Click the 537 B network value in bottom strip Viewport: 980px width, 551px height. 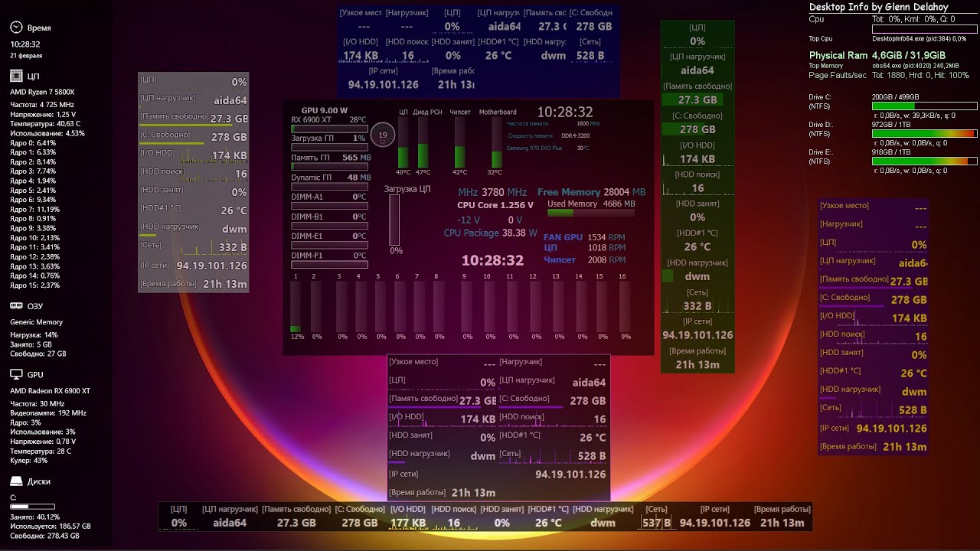click(656, 523)
